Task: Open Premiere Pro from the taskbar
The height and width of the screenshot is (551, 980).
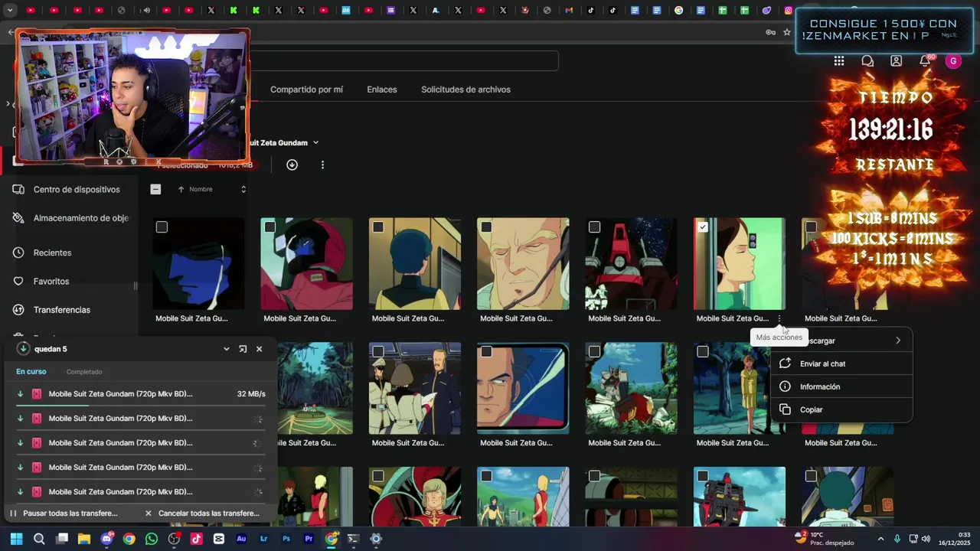Action: click(x=309, y=539)
